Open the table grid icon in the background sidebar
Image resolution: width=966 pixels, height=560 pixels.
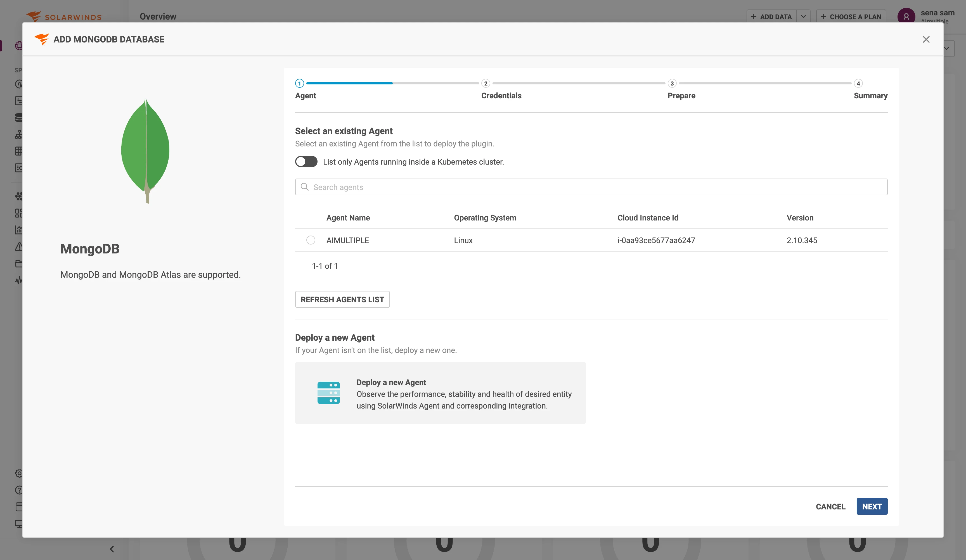18,151
